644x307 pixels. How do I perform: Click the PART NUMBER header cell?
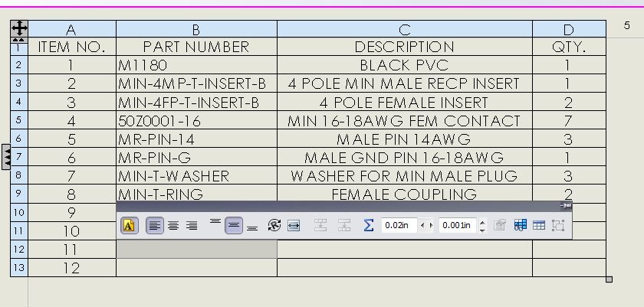point(196,47)
